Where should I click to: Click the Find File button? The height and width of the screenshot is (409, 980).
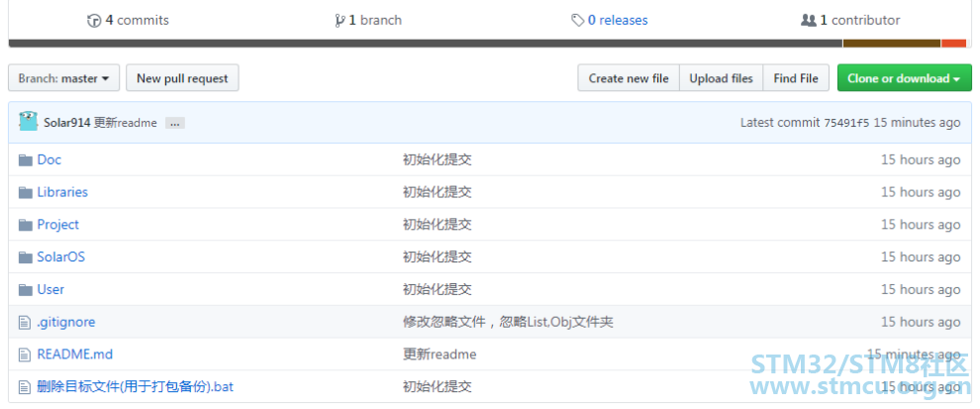click(796, 78)
